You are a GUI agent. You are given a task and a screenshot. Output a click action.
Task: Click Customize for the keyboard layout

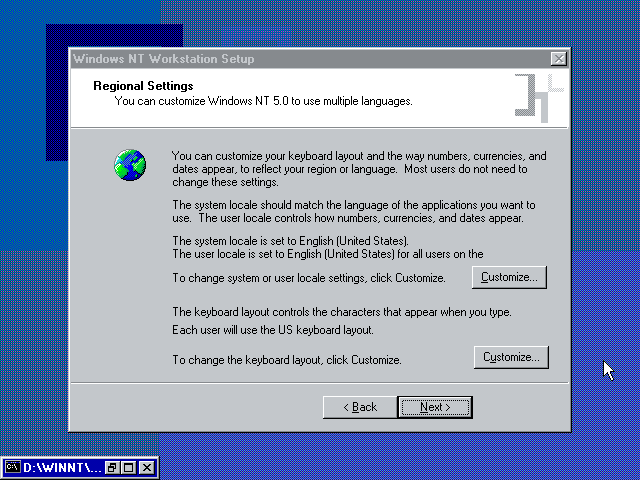[511, 358]
